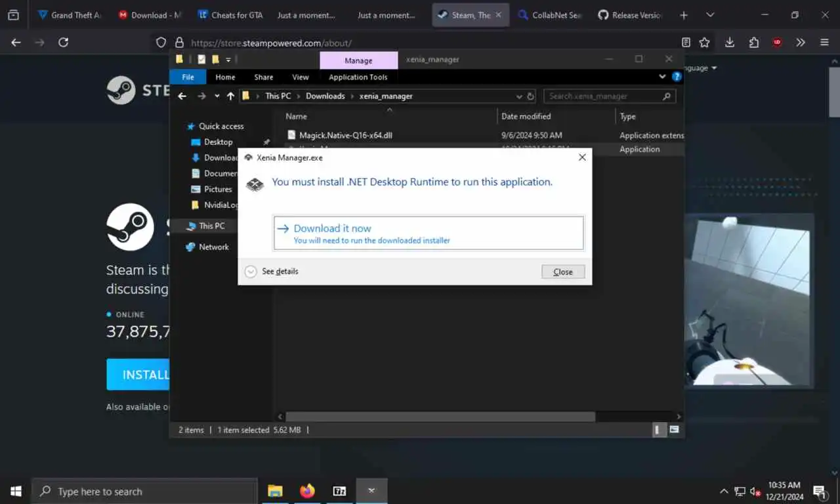
Task: Open Firefox extensions puzzle icon
Action: pos(753,42)
